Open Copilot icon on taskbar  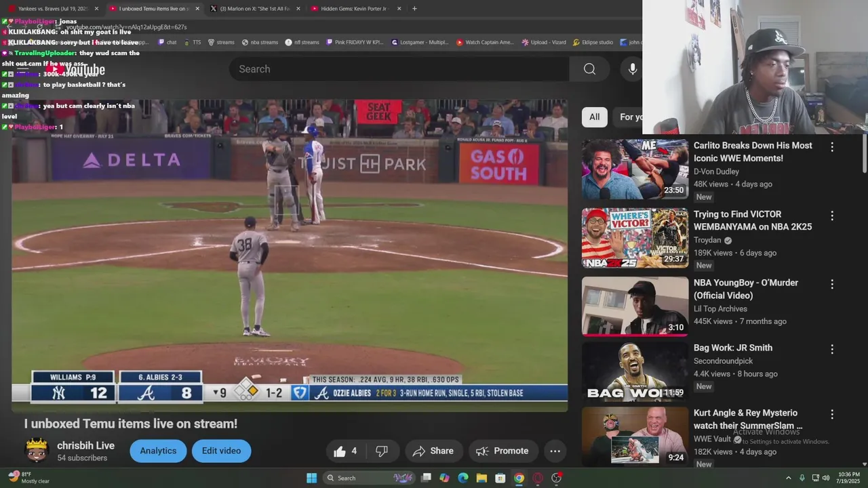coord(444,478)
